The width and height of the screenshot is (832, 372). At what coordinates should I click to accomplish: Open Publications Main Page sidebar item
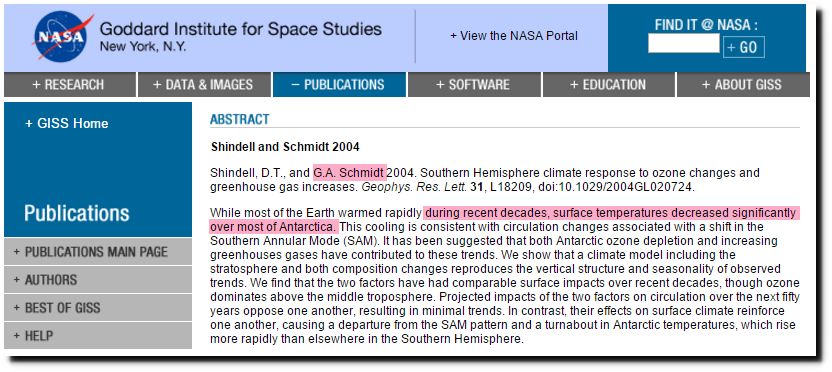tap(98, 252)
